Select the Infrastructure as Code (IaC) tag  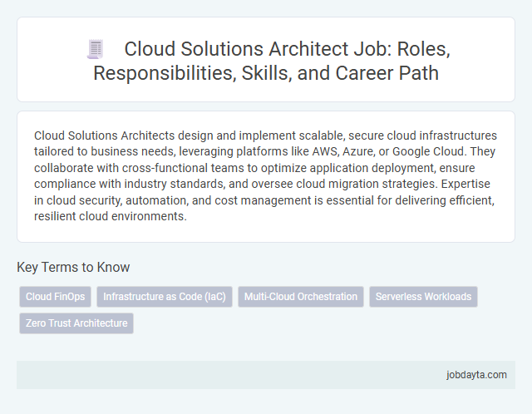point(165,297)
